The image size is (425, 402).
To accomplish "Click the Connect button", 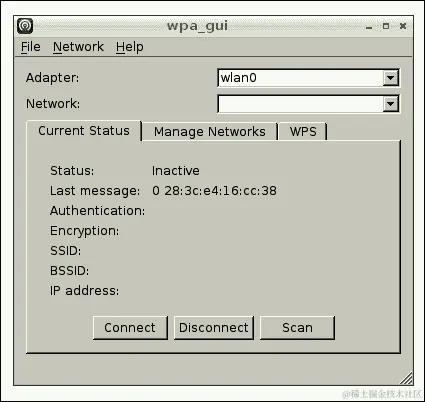I will pyautogui.click(x=130, y=328).
